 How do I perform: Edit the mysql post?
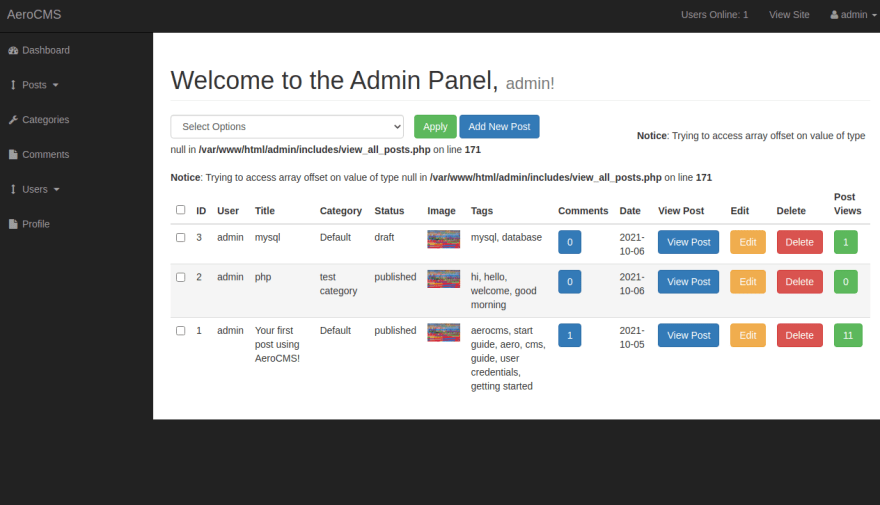pyautogui.click(x=748, y=242)
